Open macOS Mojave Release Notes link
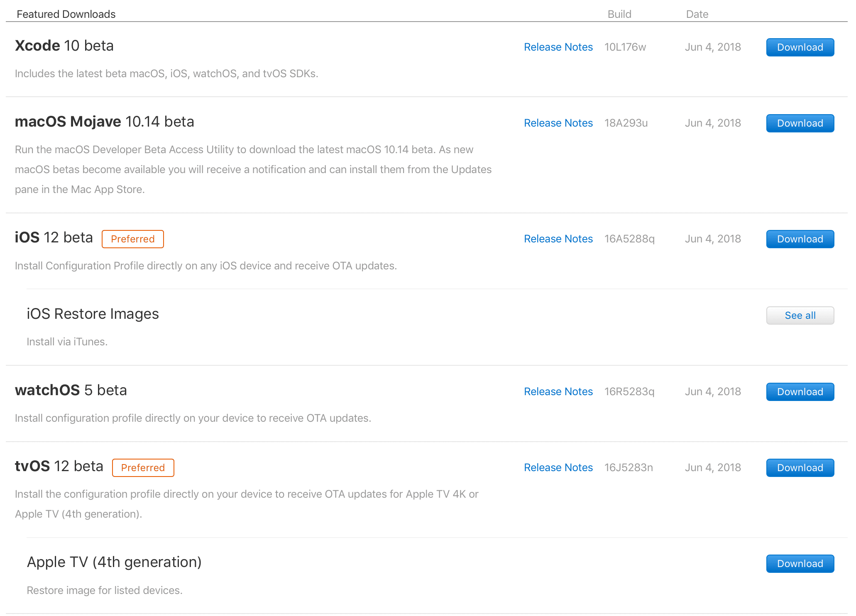Screen dimensions: 856x616 click(558, 123)
